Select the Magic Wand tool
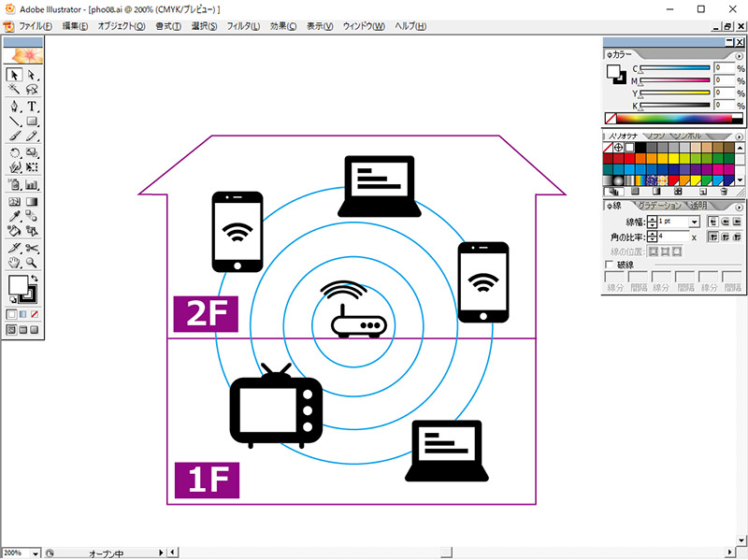 (14, 89)
